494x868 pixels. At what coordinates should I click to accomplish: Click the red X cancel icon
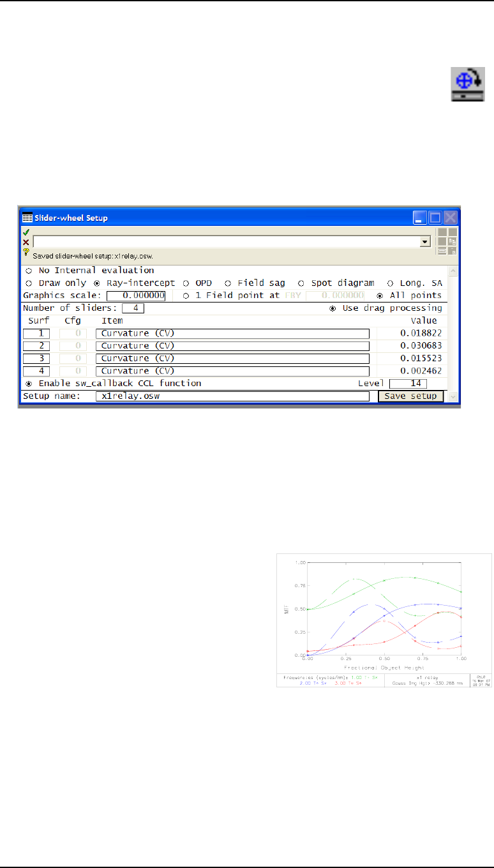point(26,243)
